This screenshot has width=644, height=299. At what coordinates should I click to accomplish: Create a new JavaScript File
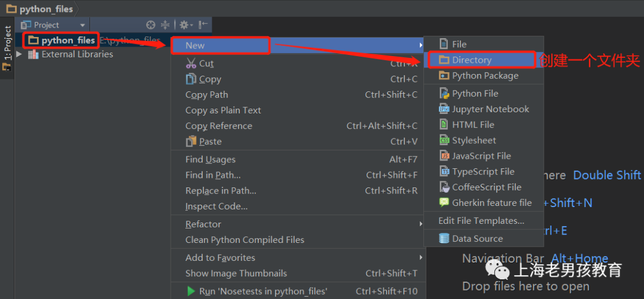pos(484,156)
